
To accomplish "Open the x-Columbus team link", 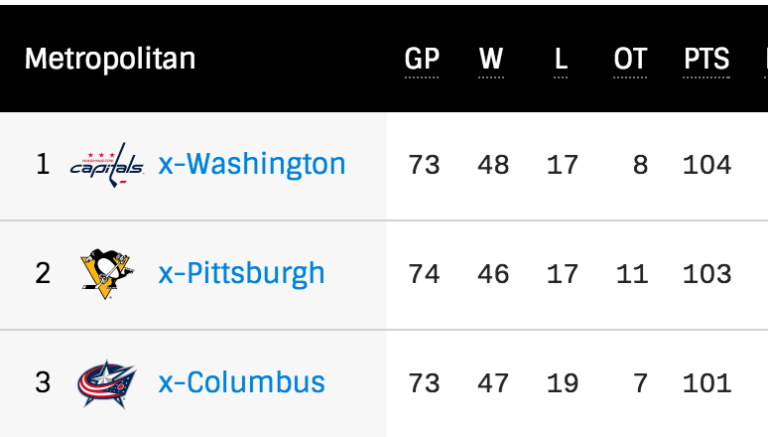I will [241, 382].
